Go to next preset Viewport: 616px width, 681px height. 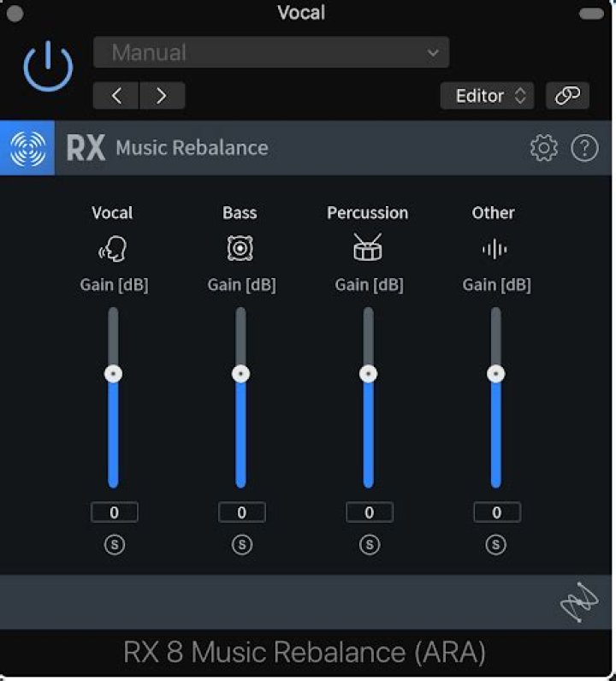pos(162,96)
